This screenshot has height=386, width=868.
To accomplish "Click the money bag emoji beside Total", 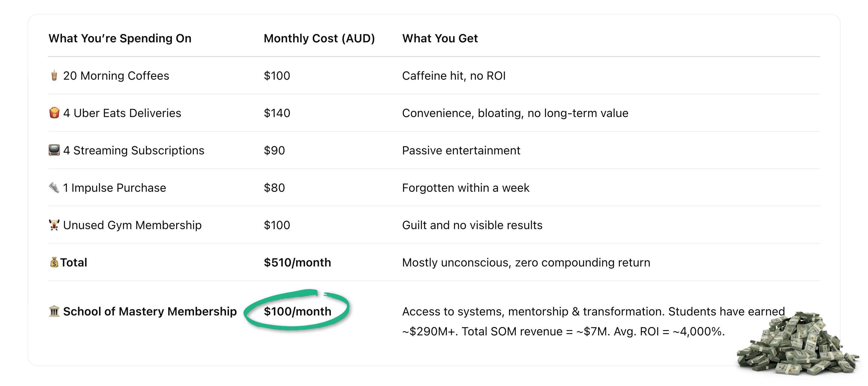I will pos(54,262).
